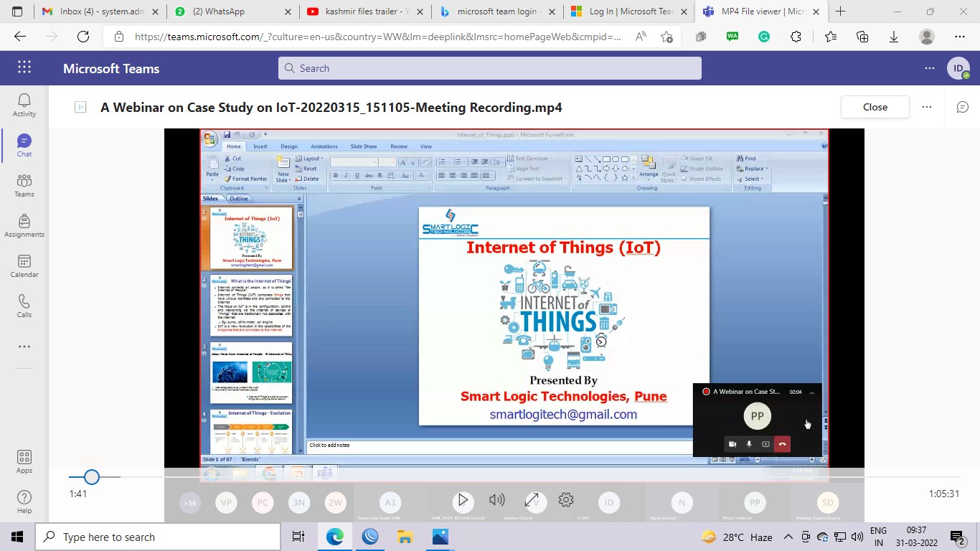
Task: Mute the video volume speaker
Action: click(x=496, y=500)
